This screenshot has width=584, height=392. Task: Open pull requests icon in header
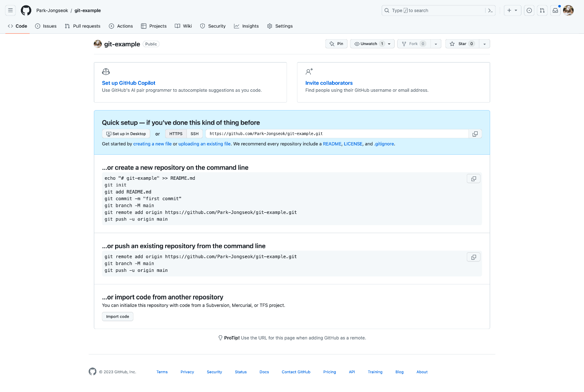pos(542,10)
